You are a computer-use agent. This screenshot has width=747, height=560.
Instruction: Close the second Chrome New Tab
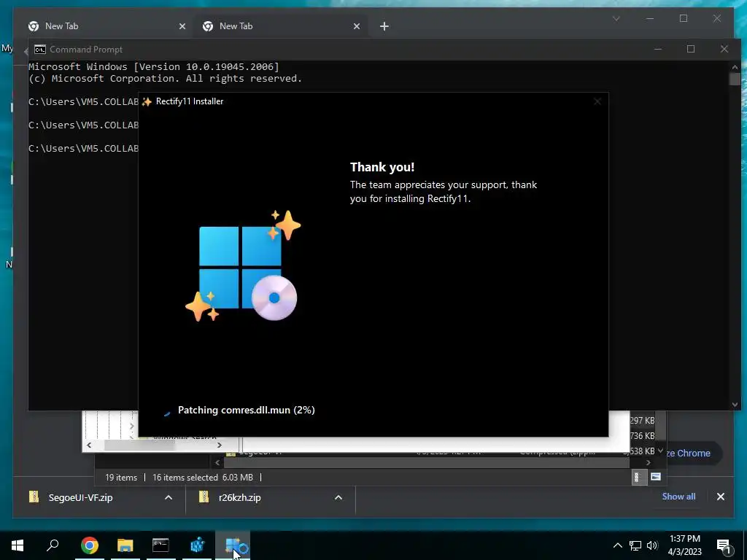click(x=356, y=26)
